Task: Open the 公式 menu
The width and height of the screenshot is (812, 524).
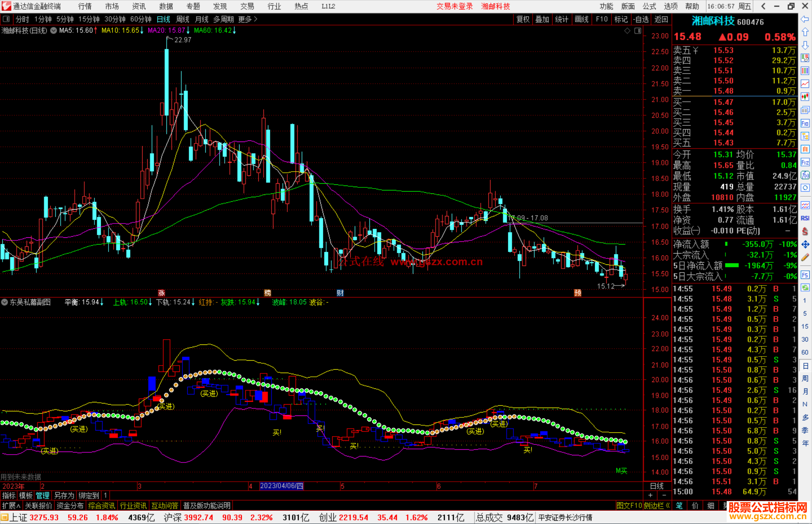Action: tap(649, 6)
